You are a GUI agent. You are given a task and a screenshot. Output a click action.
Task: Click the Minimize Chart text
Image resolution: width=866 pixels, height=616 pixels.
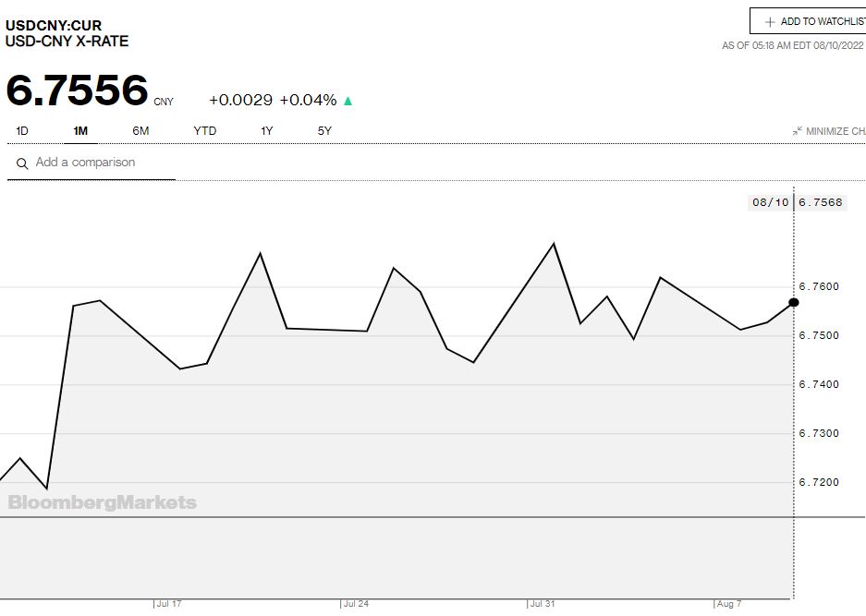click(x=836, y=131)
